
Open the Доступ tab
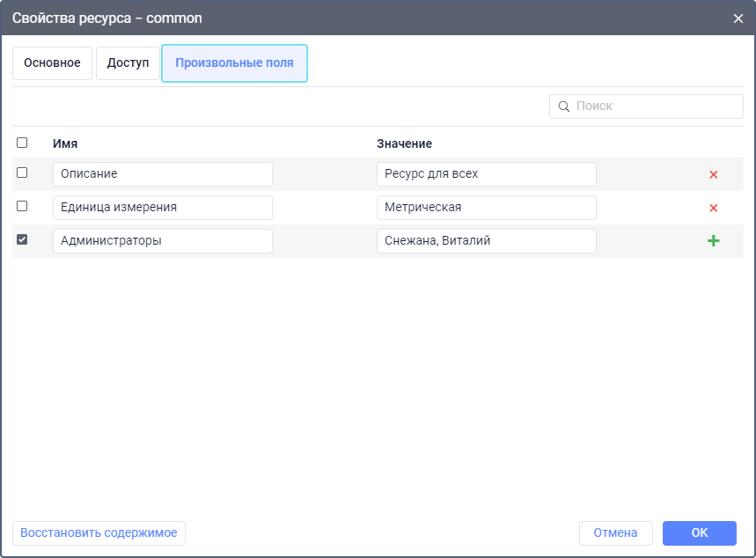point(128,63)
